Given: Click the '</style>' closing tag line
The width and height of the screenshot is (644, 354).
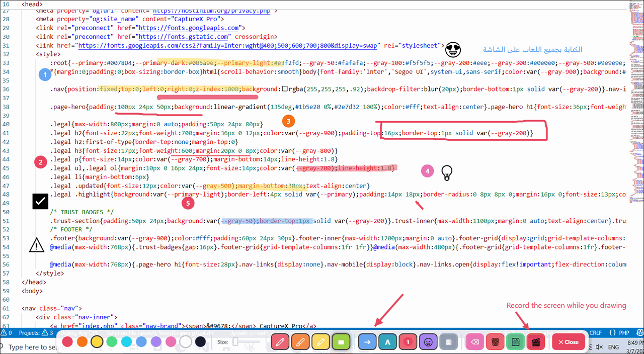Looking at the screenshot, I should (50, 273).
